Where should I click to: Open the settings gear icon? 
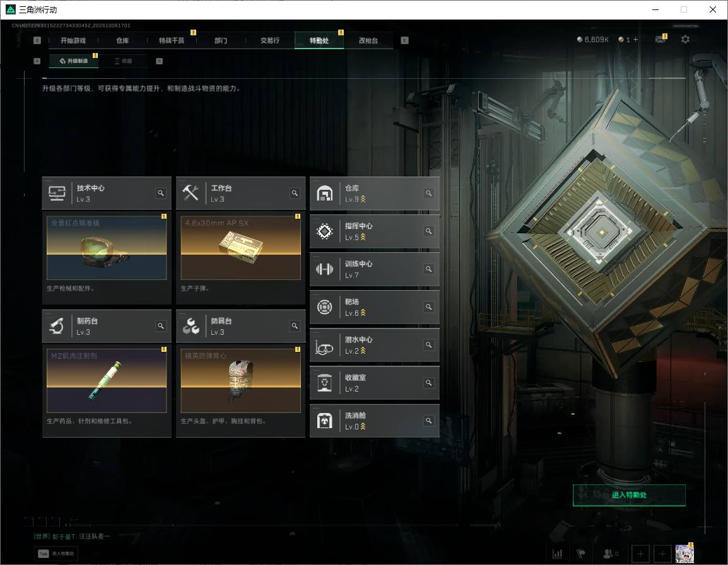coord(685,40)
